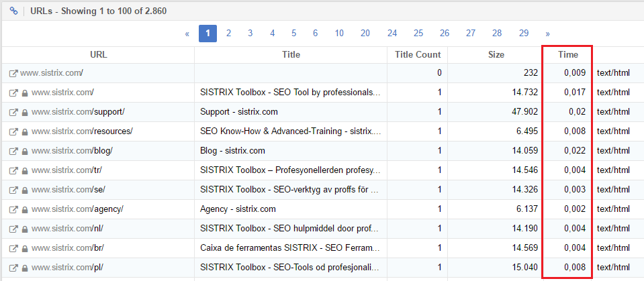Click padlock icon in the /blog/ row
Viewport: 644px width, 281px height.
click(x=25, y=151)
